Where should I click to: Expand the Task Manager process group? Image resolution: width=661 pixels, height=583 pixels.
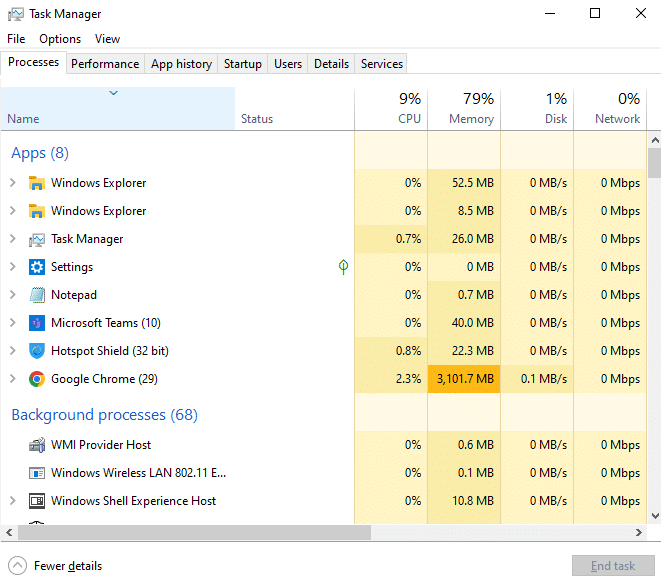point(13,239)
